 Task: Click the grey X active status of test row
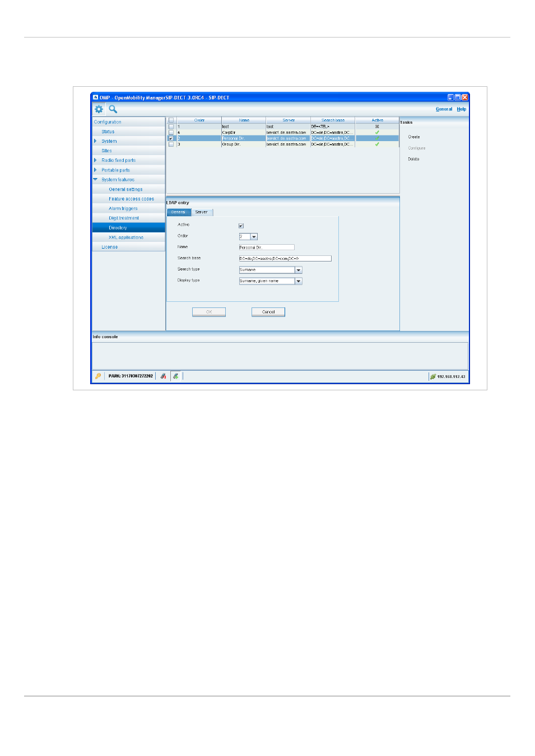(377, 127)
